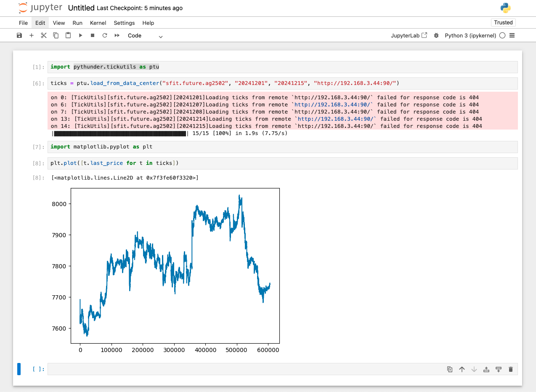Copy the selected cell from the toolbar
Screen dimensions: 536x392
56,36
